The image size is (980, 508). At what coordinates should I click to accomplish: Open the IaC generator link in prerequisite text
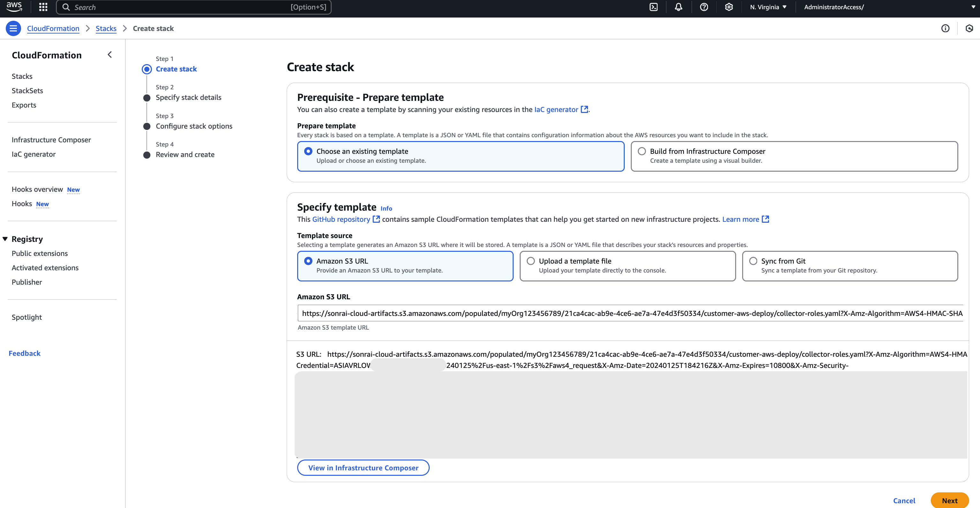pos(556,109)
